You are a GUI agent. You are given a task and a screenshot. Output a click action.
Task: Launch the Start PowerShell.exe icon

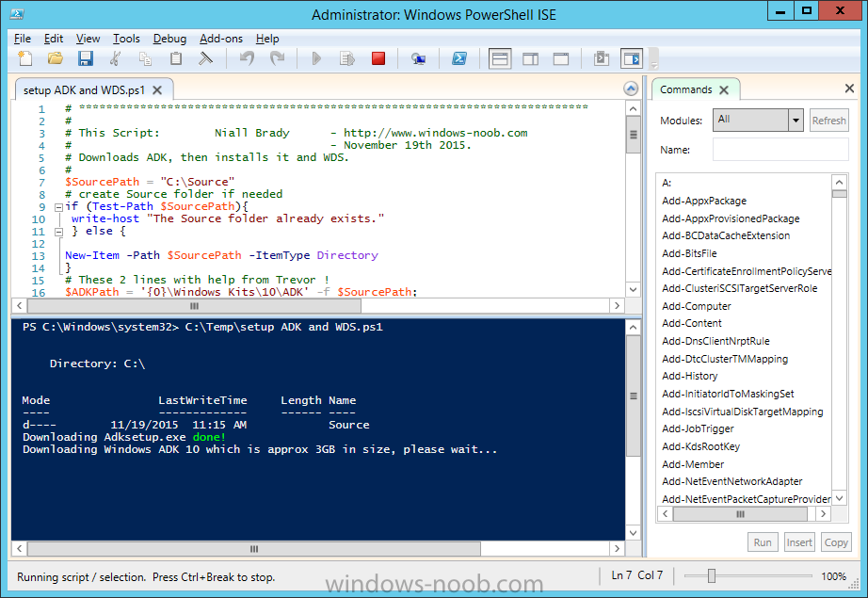pos(458,58)
